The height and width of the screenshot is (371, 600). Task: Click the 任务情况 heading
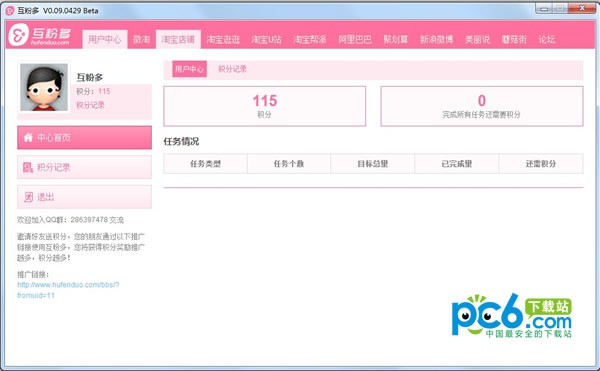point(181,142)
